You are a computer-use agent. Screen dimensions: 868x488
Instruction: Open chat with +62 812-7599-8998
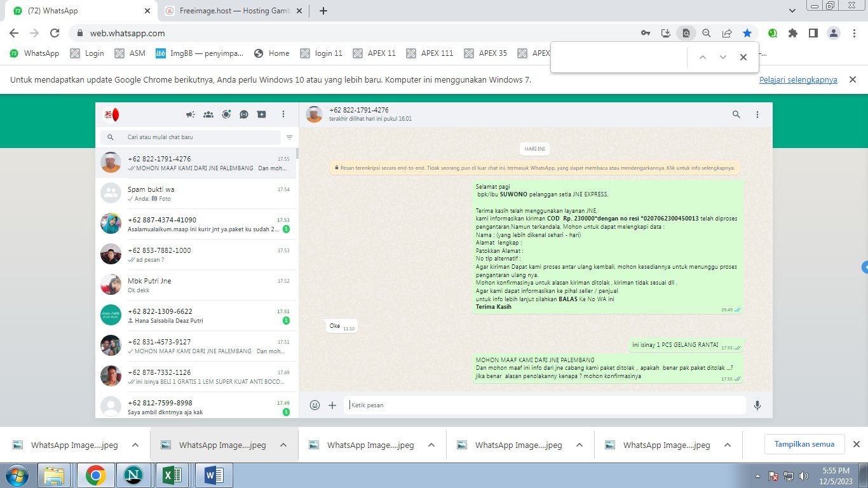point(196,405)
